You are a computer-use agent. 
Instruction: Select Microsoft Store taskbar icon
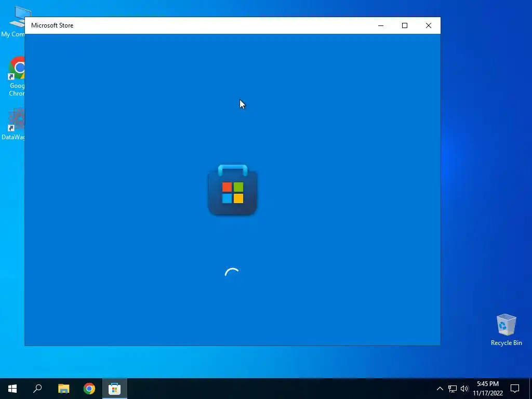coord(115,389)
